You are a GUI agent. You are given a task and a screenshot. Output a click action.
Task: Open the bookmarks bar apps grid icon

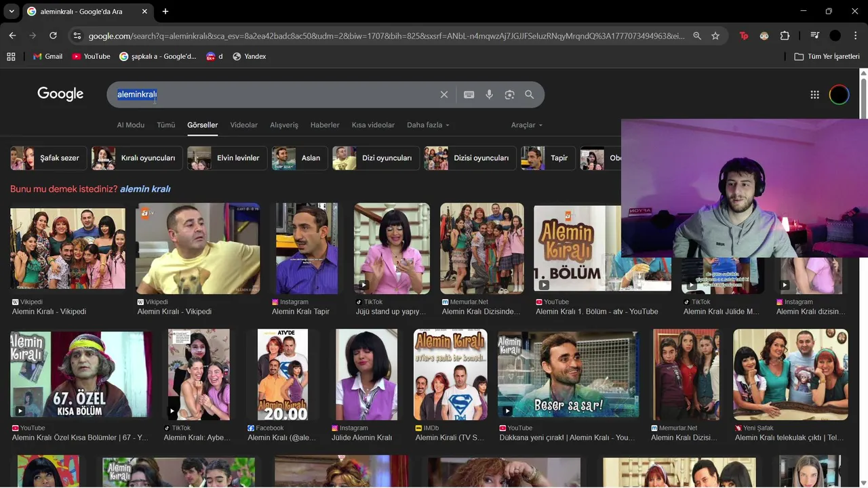click(x=11, y=56)
